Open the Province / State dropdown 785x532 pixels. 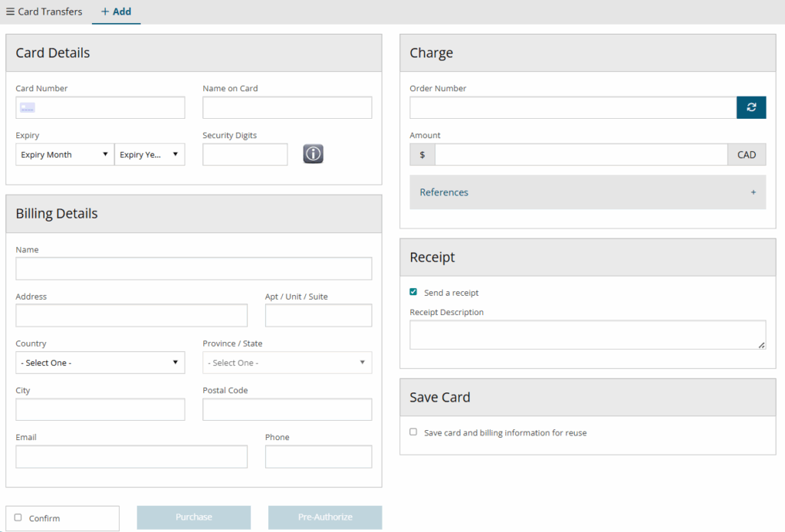pos(287,363)
